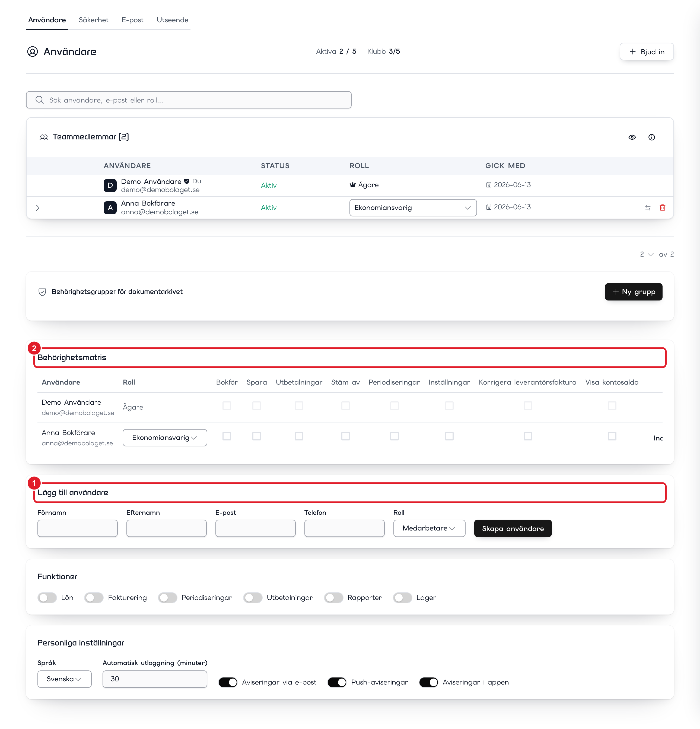This screenshot has height=729, width=700.
Task: Click the user search field
Action: 189,100
